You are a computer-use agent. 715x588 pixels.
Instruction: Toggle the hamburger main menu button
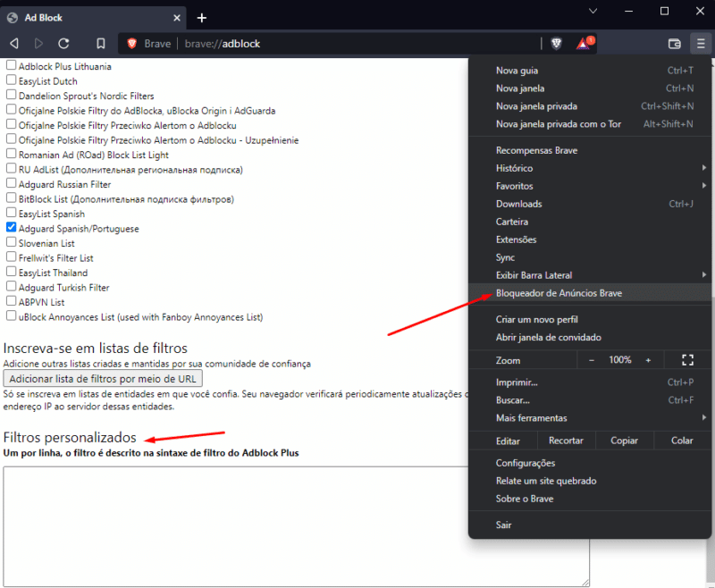pyautogui.click(x=701, y=44)
